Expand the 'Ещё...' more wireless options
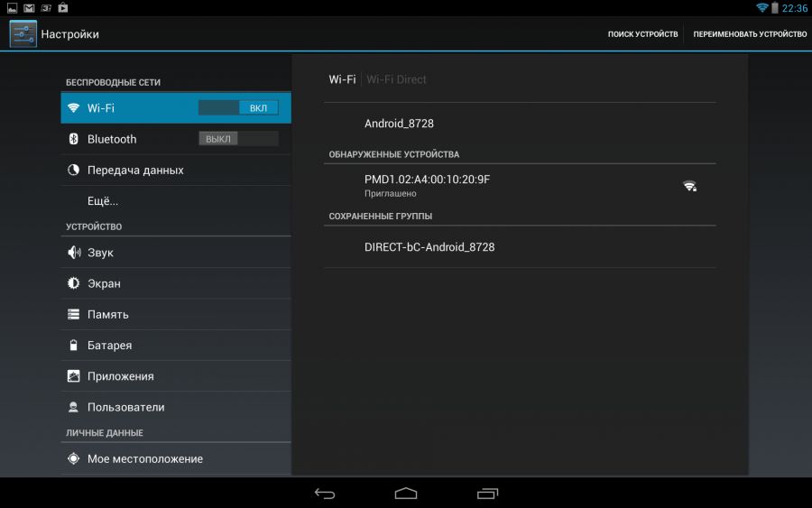Screen dimensions: 812x508 [x=103, y=201]
